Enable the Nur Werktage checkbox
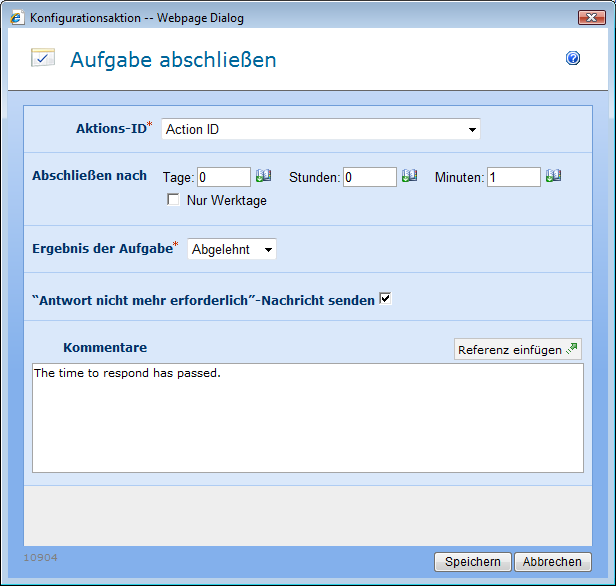 click(174, 200)
